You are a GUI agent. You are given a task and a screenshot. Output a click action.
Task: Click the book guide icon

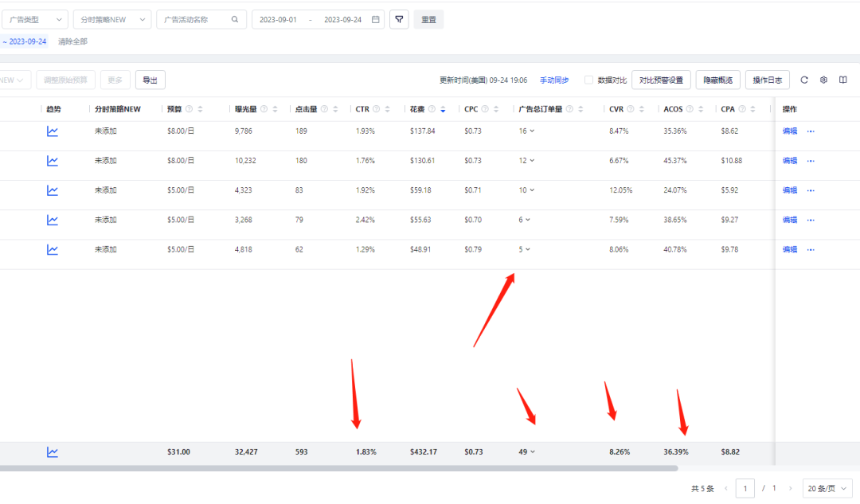pyautogui.click(x=843, y=80)
